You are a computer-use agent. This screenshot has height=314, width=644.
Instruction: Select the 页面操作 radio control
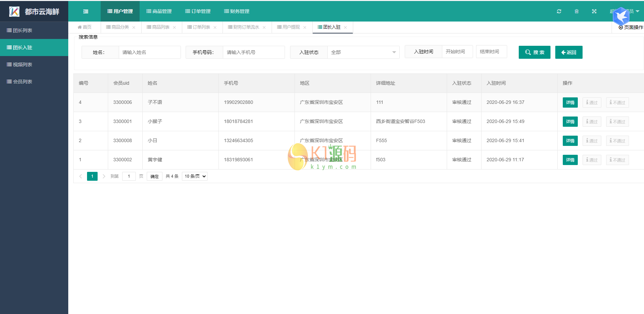[x=620, y=27]
